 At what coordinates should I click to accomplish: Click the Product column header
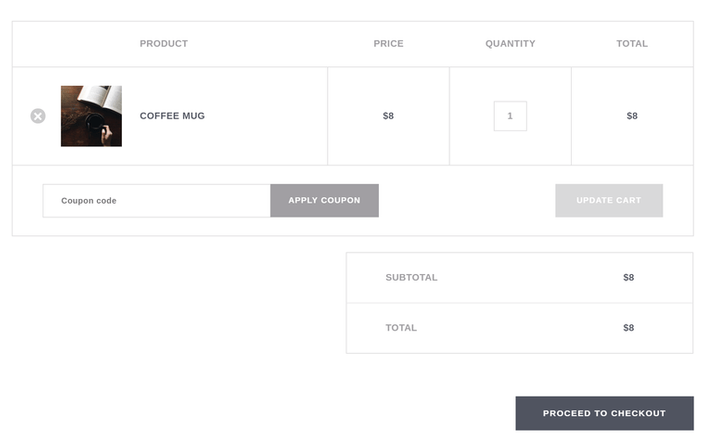click(164, 44)
